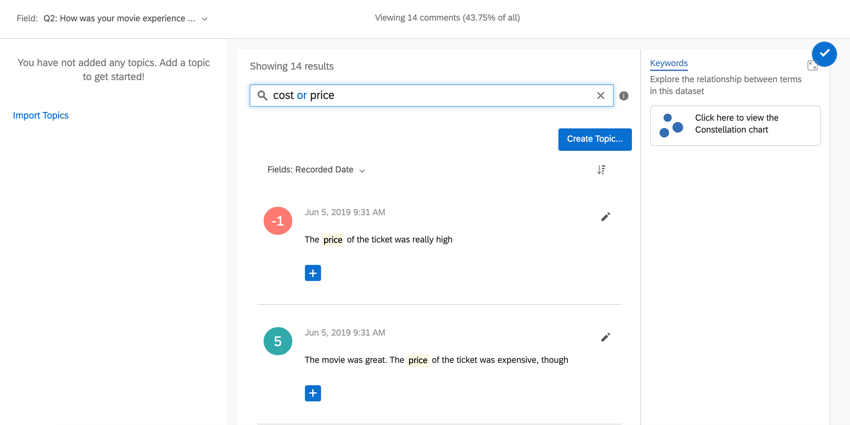
Task: Click the magnifying glass search icon
Action: pyautogui.click(x=262, y=96)
